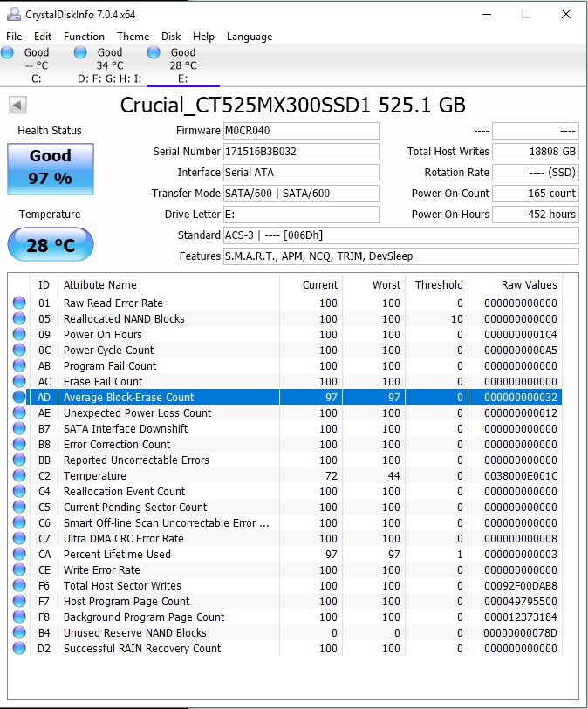Click raw value 0038000E001C
588x709 pixels.
click(521, 475)
